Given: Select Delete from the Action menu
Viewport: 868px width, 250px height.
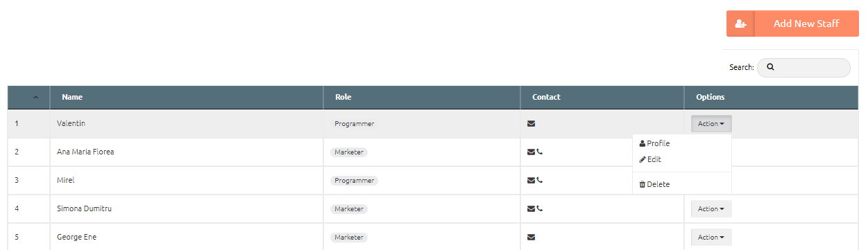Looking at the screenshot, I should [654, 184].
